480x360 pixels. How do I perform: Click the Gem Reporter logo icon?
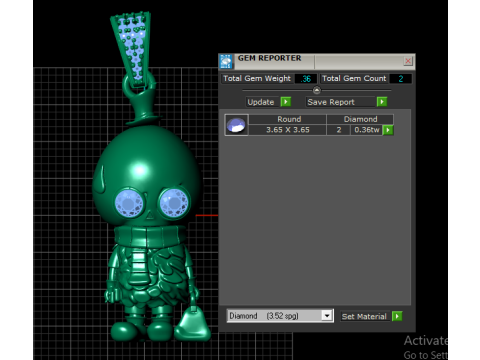(x=226, y=61)
